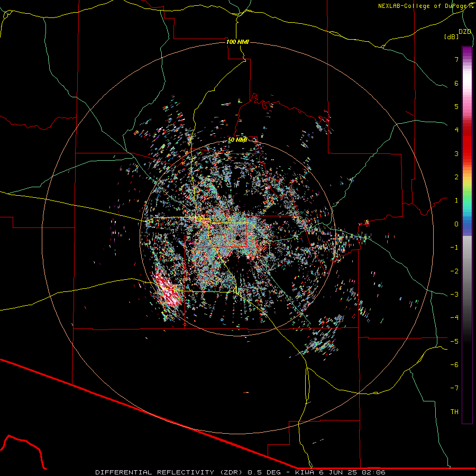Click the DZD [dB] legend title
Image resolution: width=476 pixels, height=476 pixels.
457,34
